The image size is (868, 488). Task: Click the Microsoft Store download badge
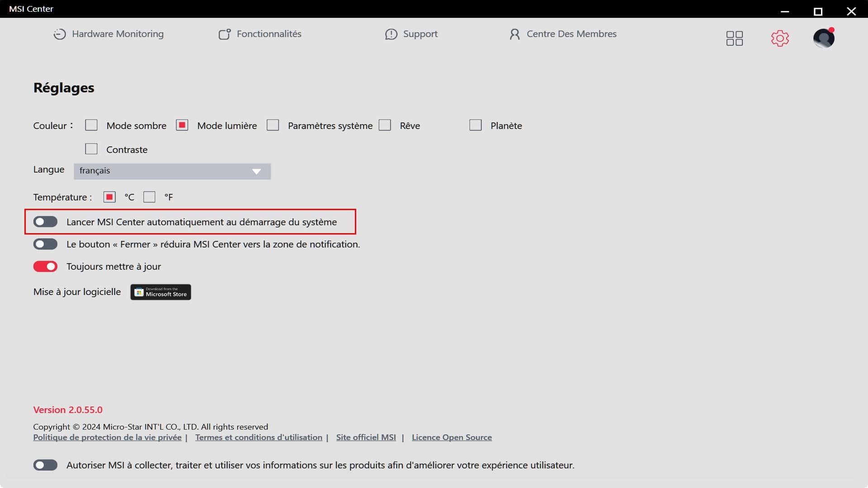[160, 292]
